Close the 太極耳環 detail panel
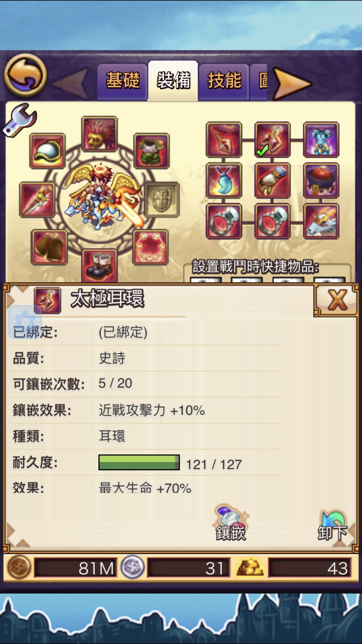362x644 pixels. point(336,300)
